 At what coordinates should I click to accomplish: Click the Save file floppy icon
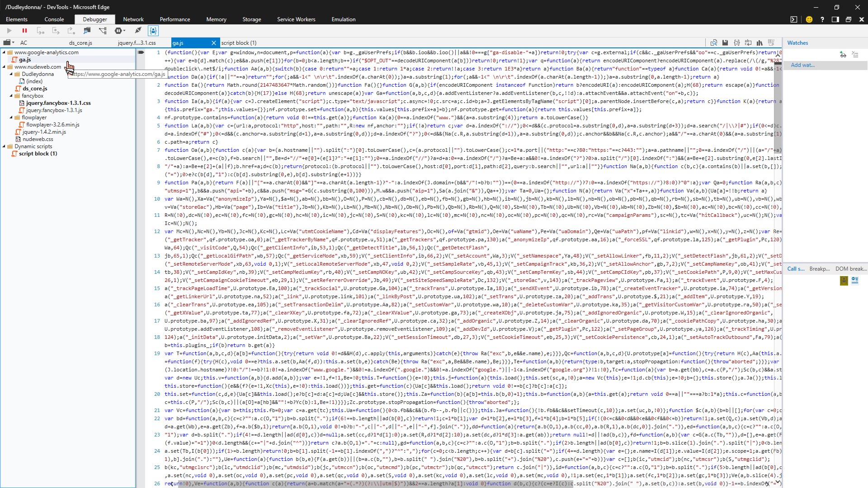[x=725, y=42]
